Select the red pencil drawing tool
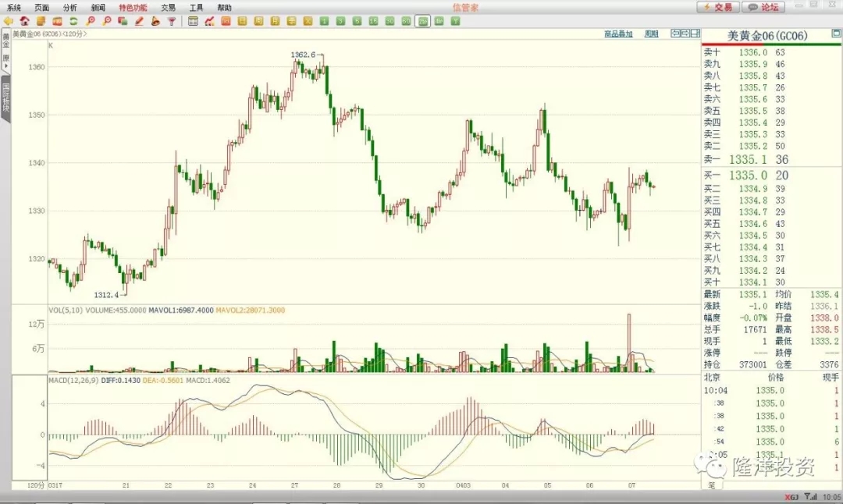 (139, 22)
